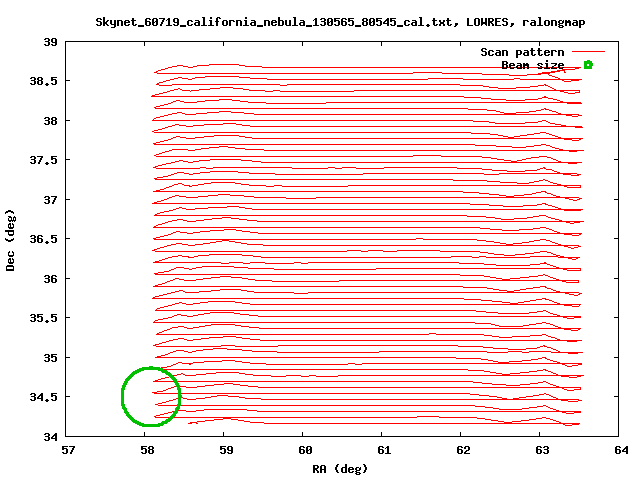The image size is (640, 480).
Task: Click the 'RA (deg)' x-axis label
Action: click(x=340, y=469)
